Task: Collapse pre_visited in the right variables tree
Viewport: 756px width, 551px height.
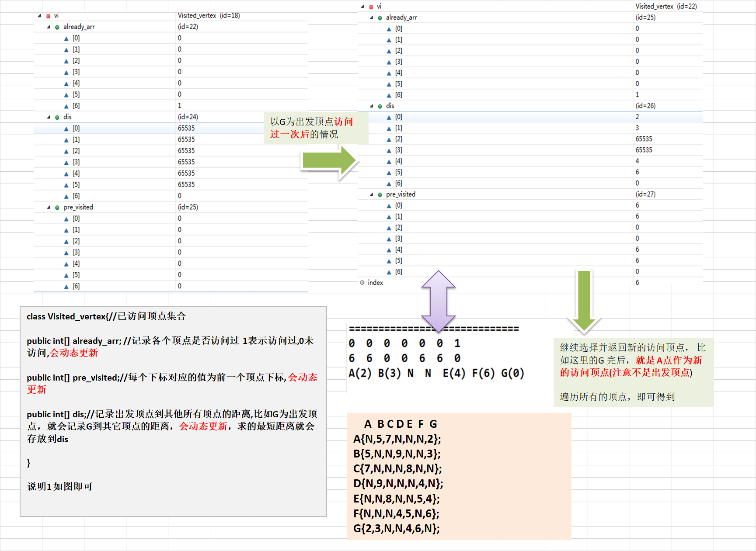Action: tap(372, 194)
